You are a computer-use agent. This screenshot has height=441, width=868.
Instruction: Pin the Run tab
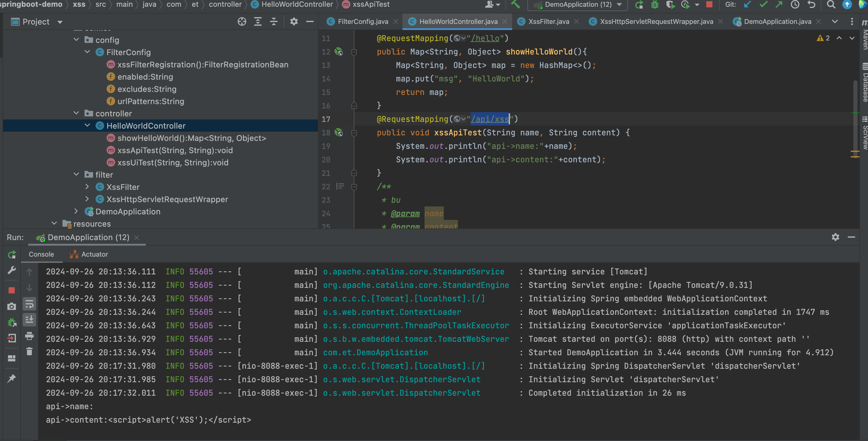coord(11,378)
